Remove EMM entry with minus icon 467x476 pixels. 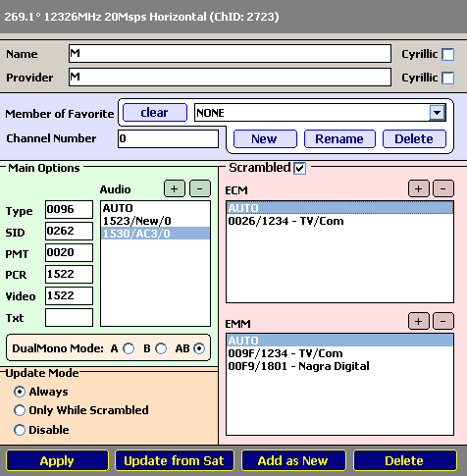point(443,321)
